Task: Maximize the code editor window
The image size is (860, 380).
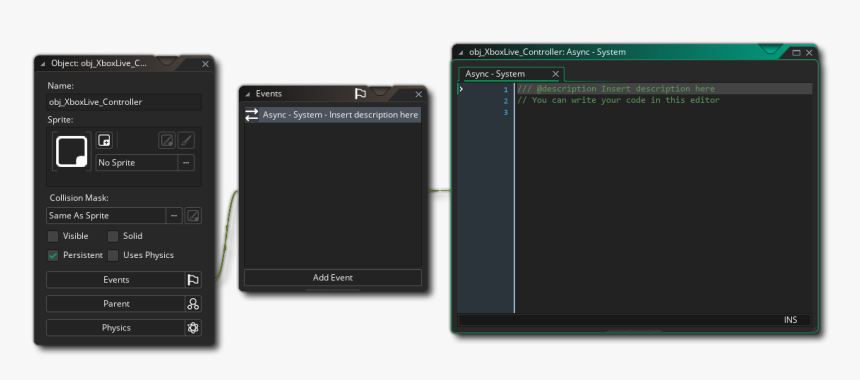Action: coord(796,53)
